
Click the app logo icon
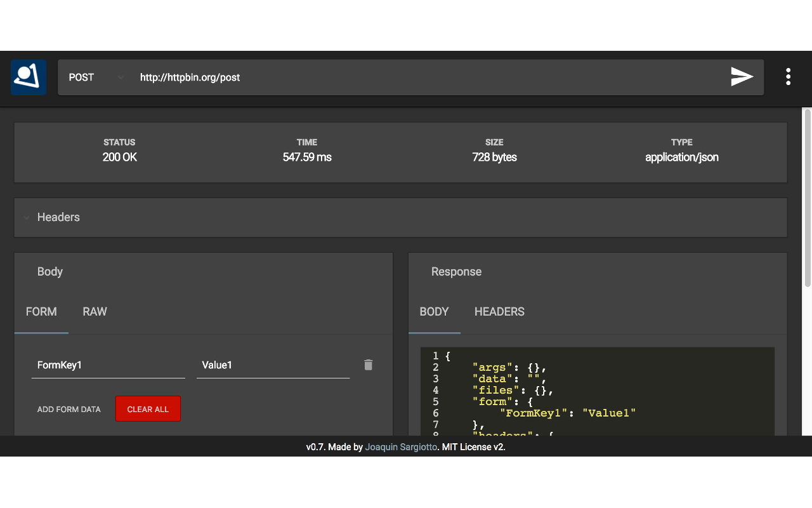pyautogui.click(x=29, y=77)
